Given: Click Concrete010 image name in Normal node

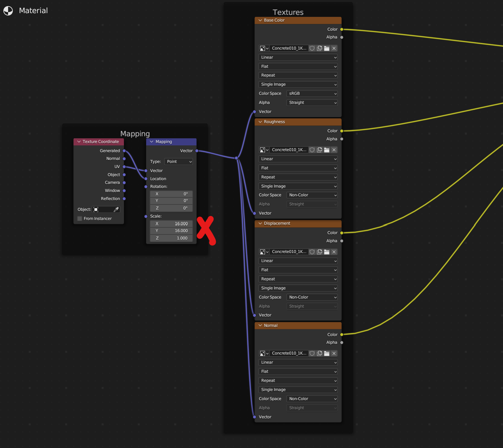Looking at the screenshot, I should (289, 353).
